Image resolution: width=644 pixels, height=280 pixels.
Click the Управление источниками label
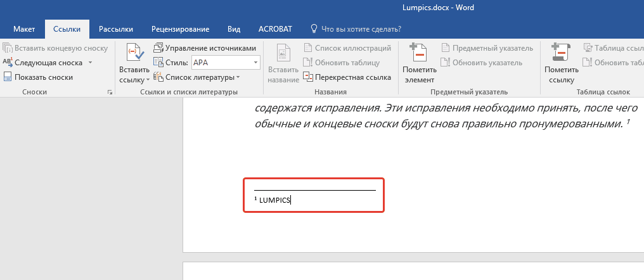pyautogui.click(x=210, y=48)
